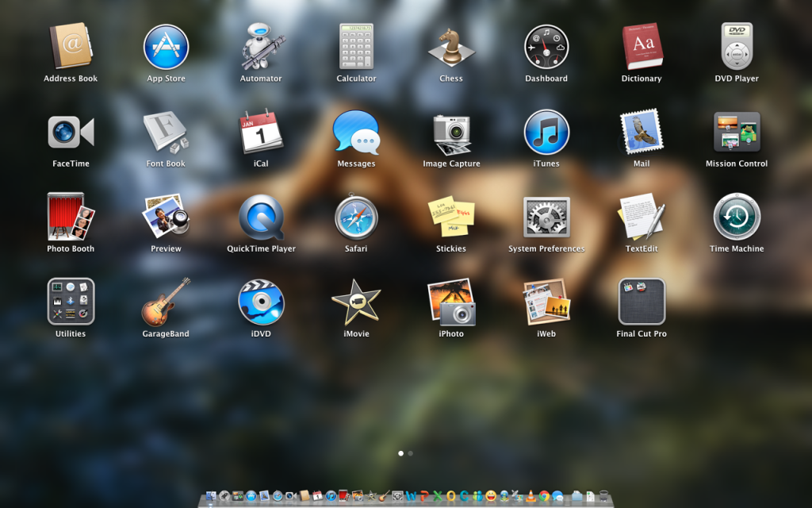This screenshot has width=812, height=508.
Task: Launch the iWeb app
Action: point(546,302)
